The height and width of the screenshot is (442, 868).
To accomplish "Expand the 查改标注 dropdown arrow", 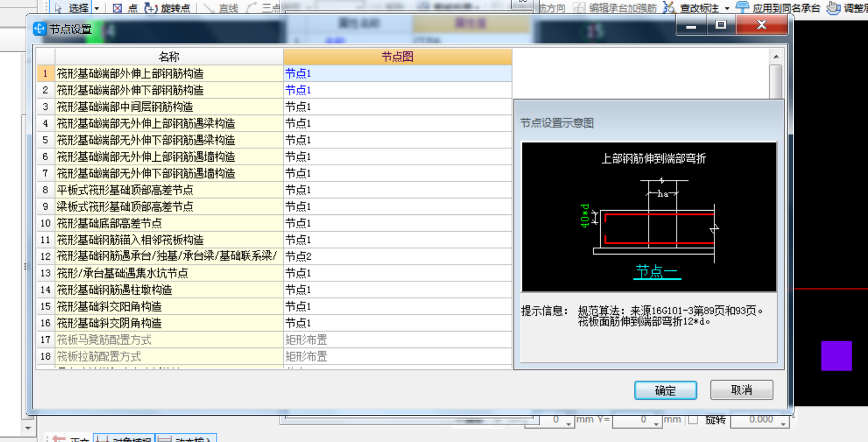I will pos(727,8).
